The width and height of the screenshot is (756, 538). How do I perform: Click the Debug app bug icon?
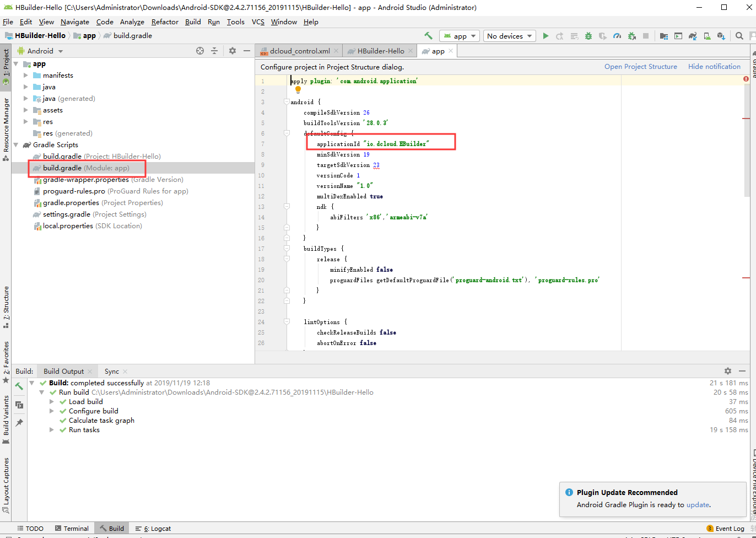[588, 36]
